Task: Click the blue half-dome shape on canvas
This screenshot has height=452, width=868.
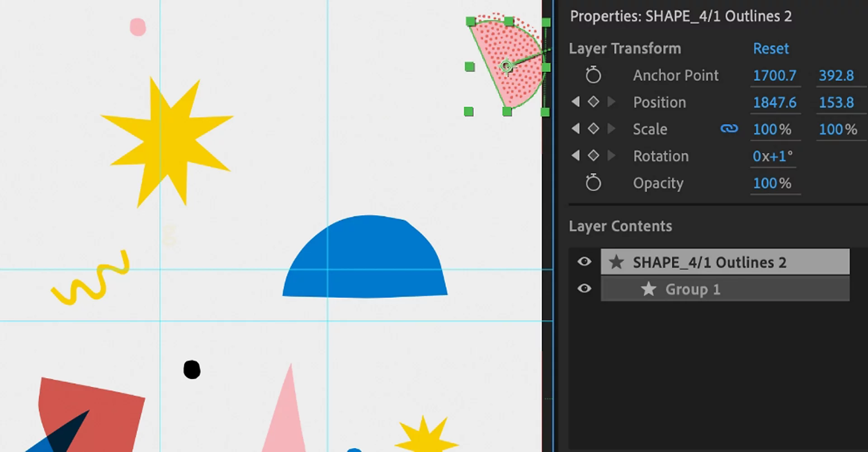Action: 365,262
